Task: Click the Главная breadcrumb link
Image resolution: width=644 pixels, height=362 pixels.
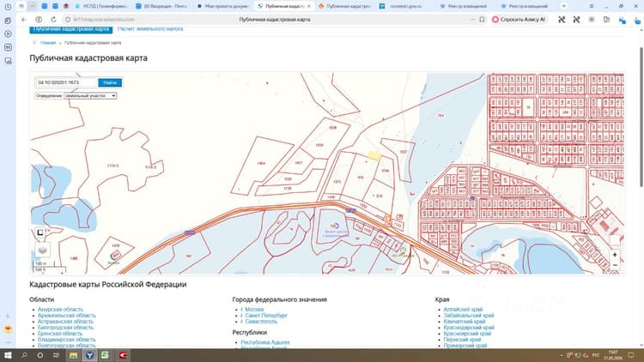Action: pyautogui.click(x=48, y=43)
